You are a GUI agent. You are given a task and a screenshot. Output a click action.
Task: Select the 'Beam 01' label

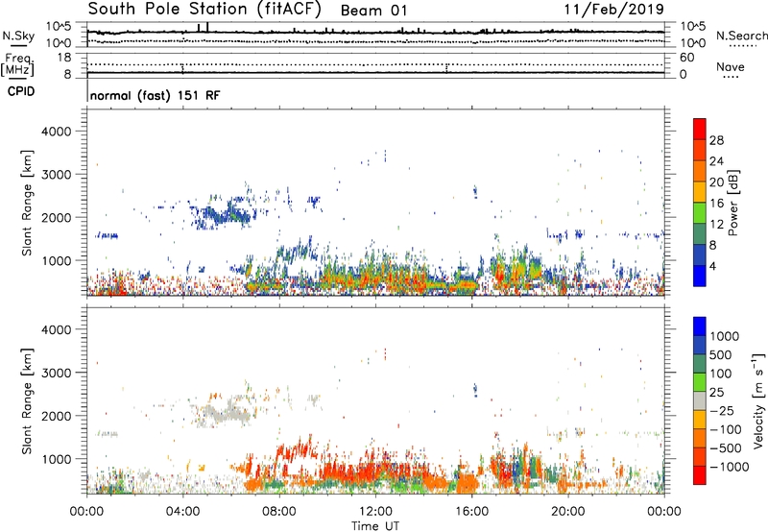click(373, 11)
